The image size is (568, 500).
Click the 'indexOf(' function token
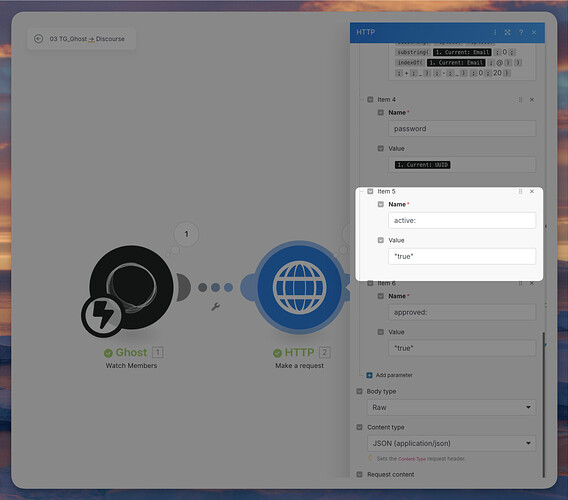410,63
